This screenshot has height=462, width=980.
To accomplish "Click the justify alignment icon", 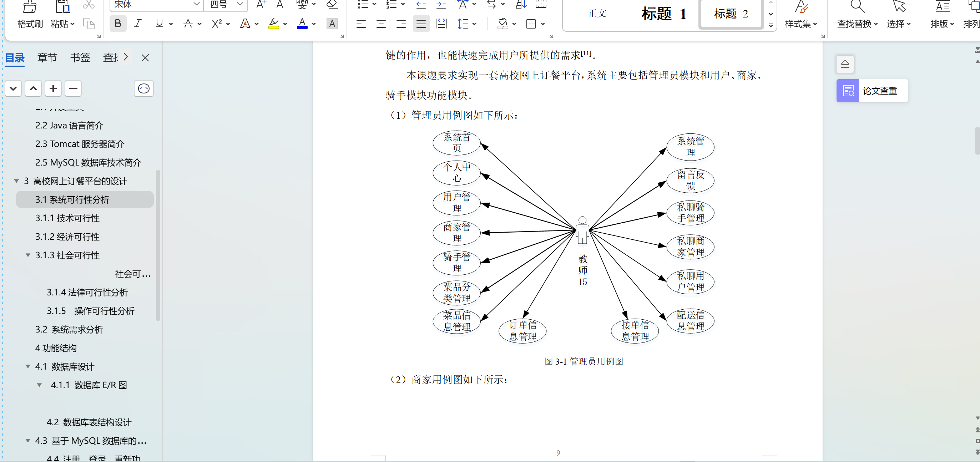I will (421, 24).
